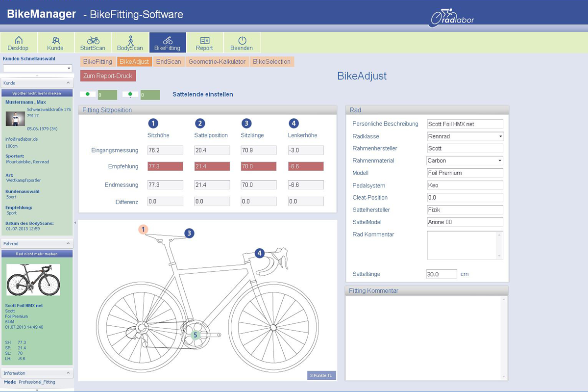
Task: Click number 4 badge above Lenkerhöhe
Action: pos(294,123)
